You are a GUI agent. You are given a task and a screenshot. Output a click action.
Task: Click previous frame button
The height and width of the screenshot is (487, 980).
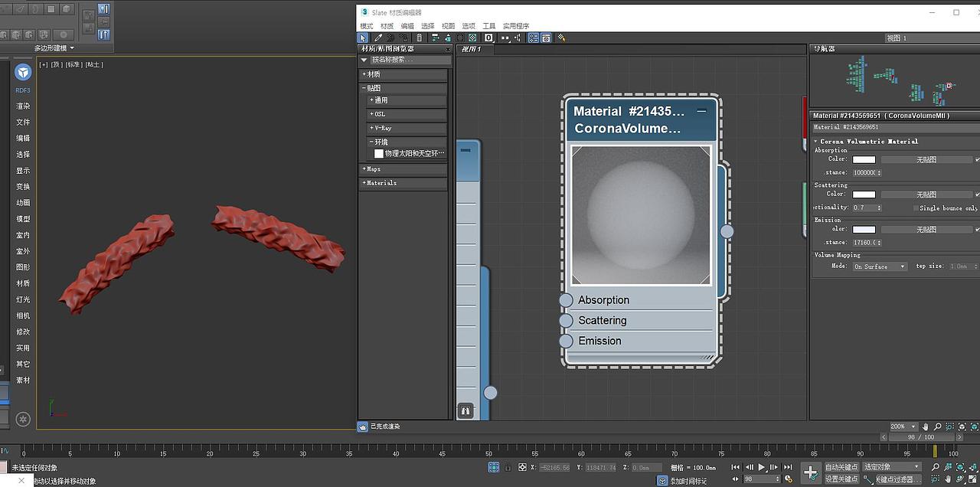[750, 467]
